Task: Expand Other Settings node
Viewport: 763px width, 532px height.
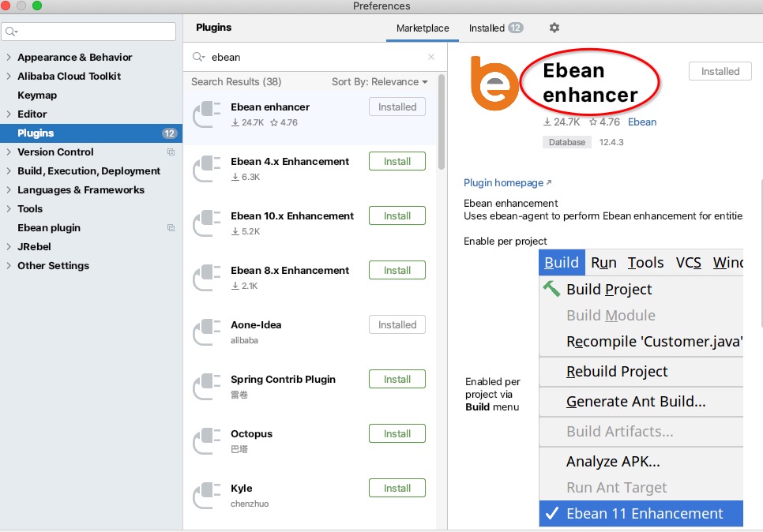Action: (8, 265)
